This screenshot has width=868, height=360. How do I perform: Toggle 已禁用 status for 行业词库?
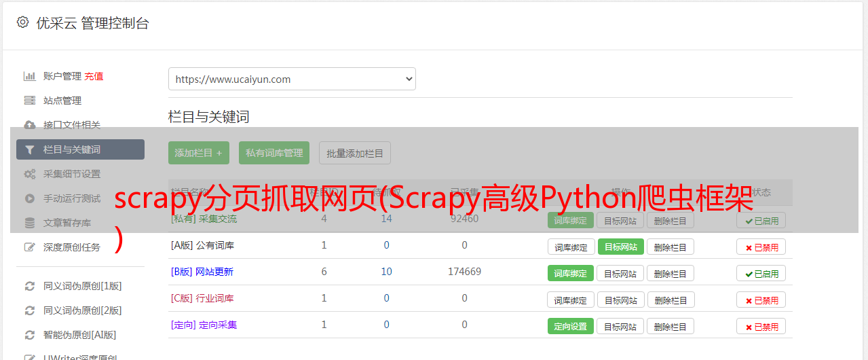click(x=761, y=300)
